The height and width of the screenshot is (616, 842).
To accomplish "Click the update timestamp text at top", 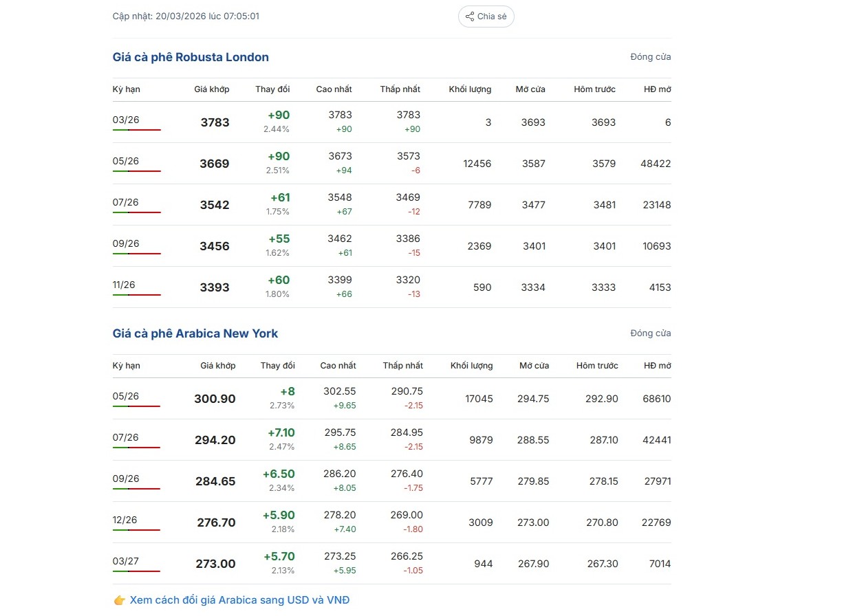I will click(186, 16).
